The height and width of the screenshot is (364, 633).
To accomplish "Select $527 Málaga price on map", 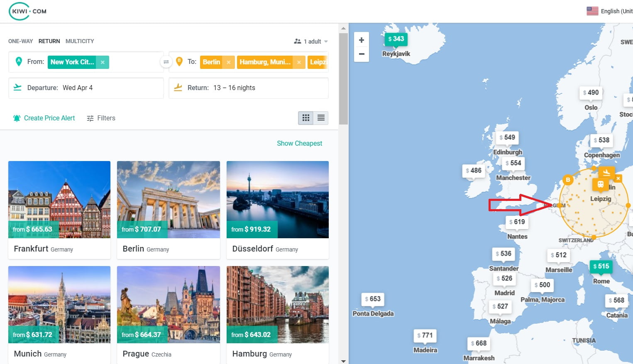I will [x=500, y=307].
